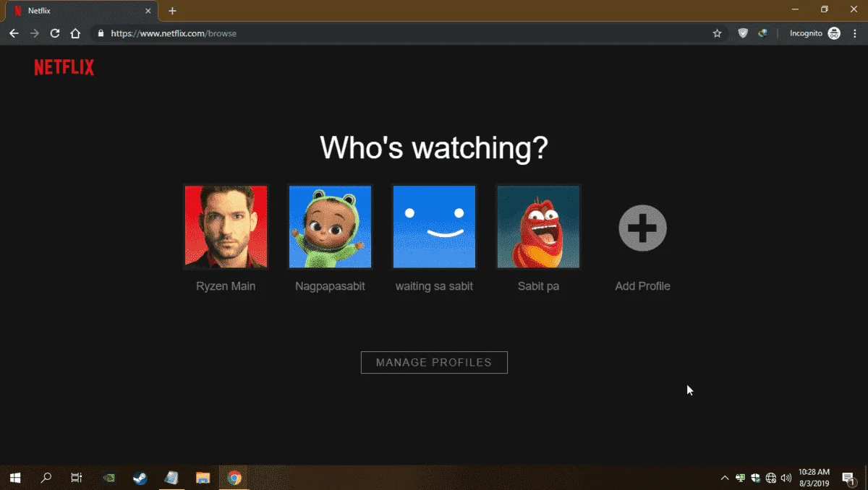Screen dimensions: 868x490
Task: Open Steam from the taskbar
Action: 140,478
